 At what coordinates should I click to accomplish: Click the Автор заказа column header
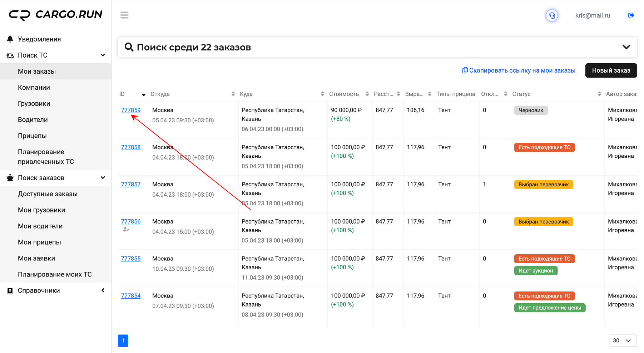pyautogui.click(x=621, y=94)
